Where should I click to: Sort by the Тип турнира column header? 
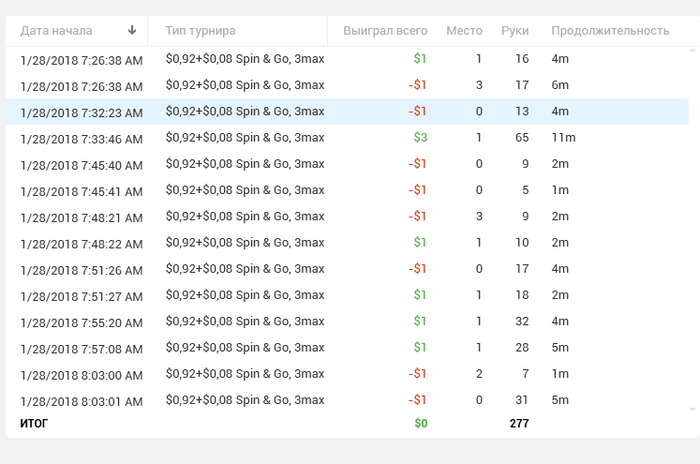200,31
